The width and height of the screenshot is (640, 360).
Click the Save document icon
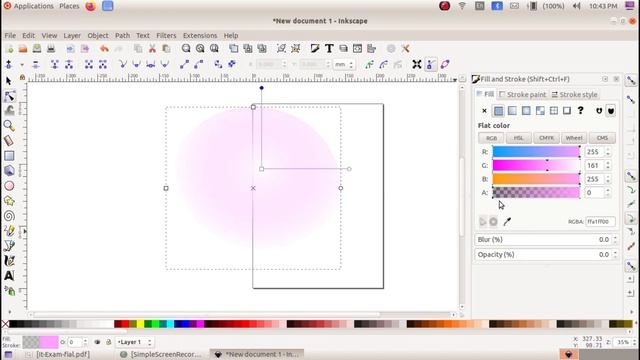(37, 49)
